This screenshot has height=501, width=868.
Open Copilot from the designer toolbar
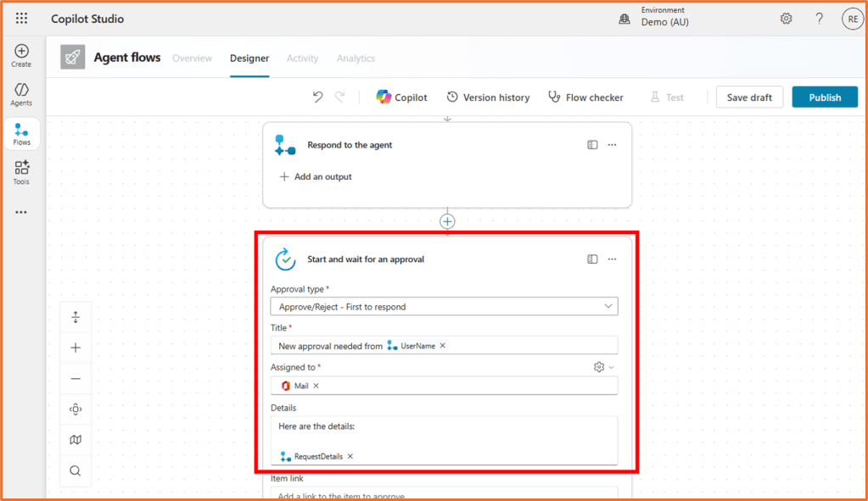(402, 97)
